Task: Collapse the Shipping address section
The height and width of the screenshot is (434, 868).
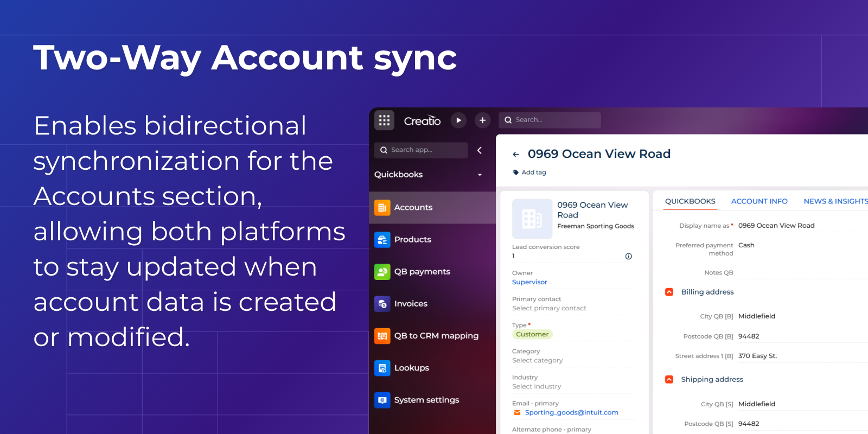Action: coord(669,379)
